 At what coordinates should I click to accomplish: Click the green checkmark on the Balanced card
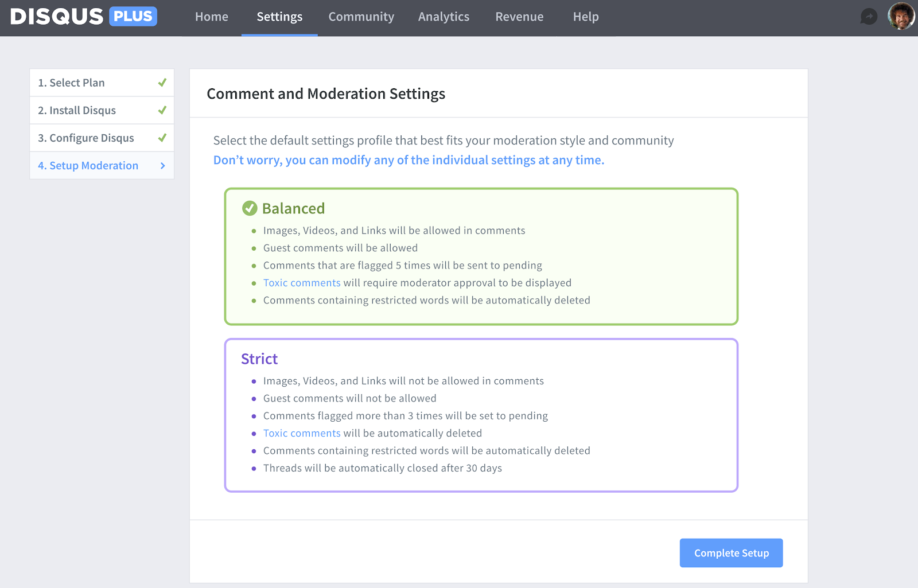pyautogui.click(x=248, y=208)
